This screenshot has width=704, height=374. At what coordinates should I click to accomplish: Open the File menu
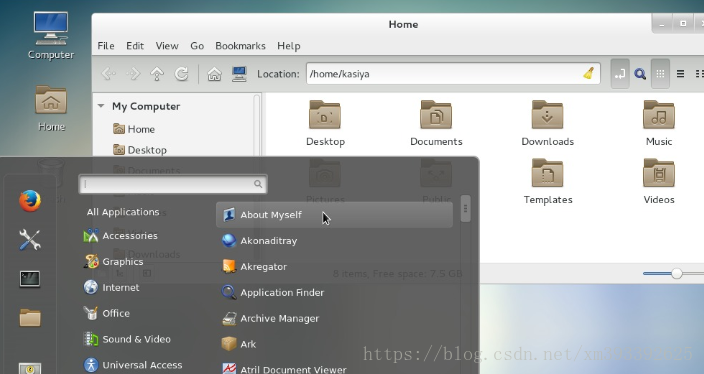[x=106, y=46]
